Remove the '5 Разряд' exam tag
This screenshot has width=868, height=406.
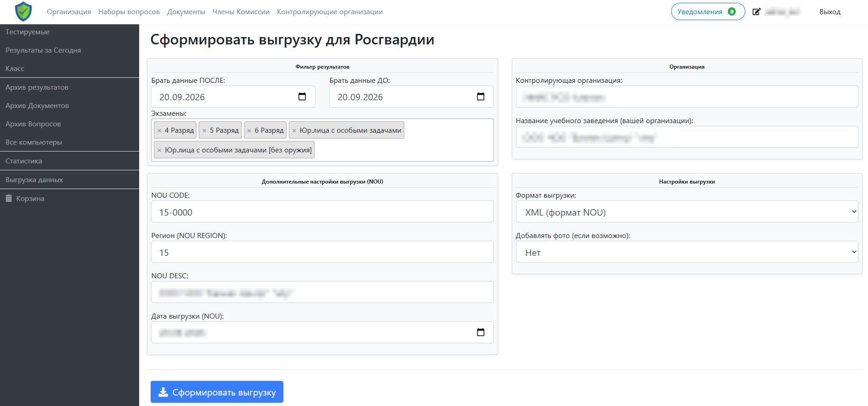[x=204, y=130]
